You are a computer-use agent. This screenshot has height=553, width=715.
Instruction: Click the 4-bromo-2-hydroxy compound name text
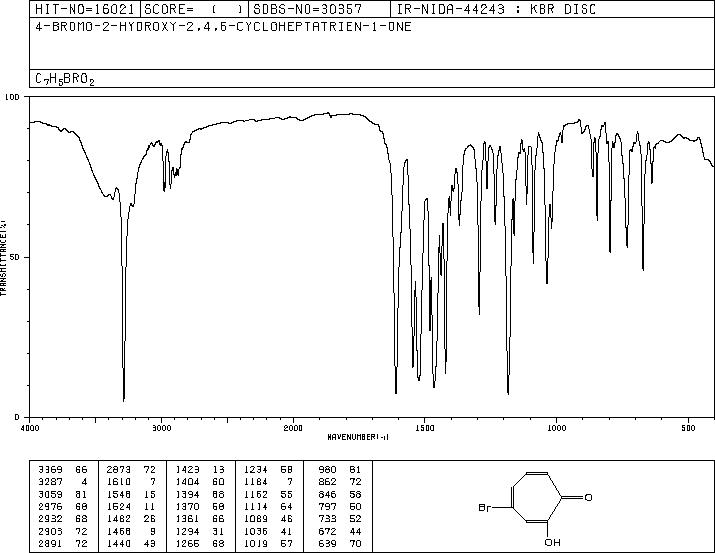tap(222, 26)
